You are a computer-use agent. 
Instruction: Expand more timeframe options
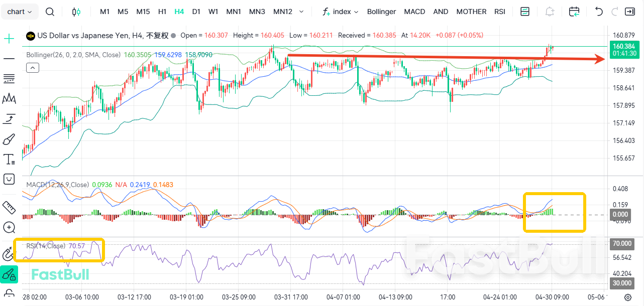[301, 12]
